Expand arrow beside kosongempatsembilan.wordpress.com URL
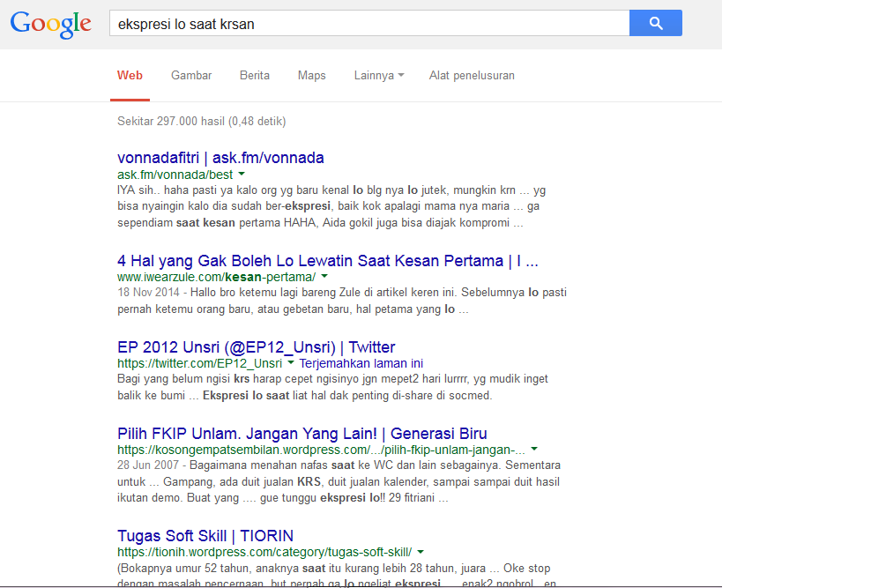 tap(534, 449)
